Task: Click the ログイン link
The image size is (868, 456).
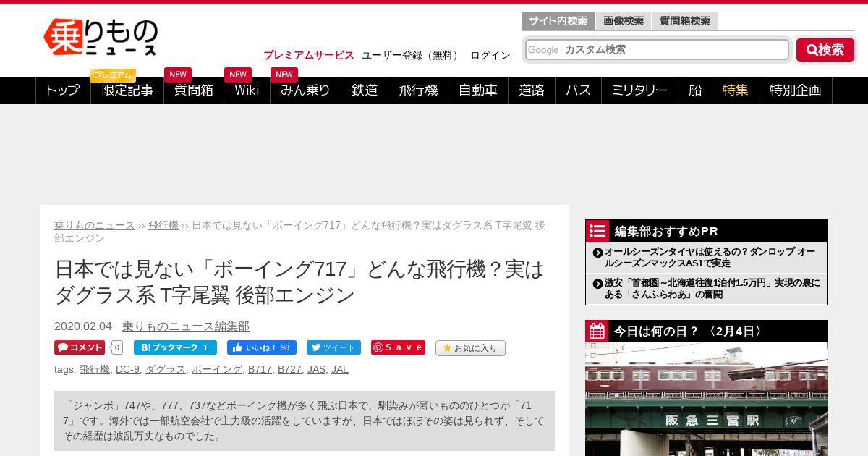Action: click(x=490, y=55)
